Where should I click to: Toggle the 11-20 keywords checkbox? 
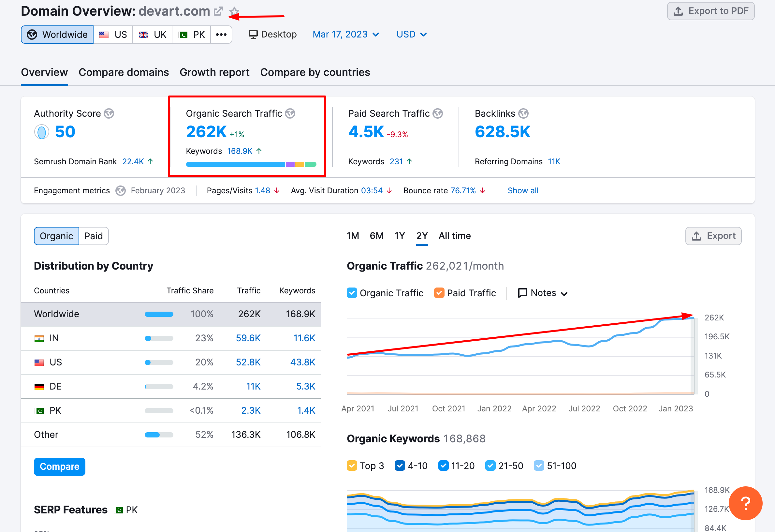click(443, 466)
